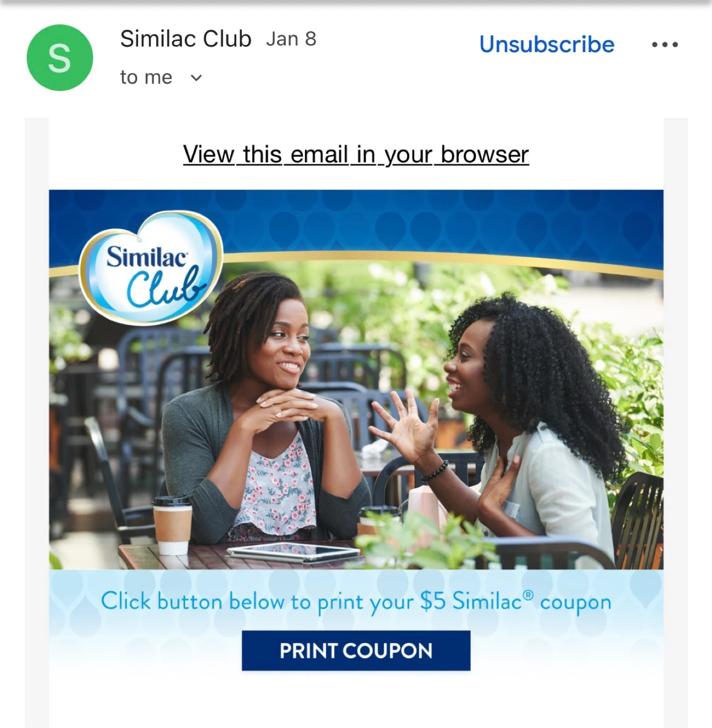Viewport: 712px width, 728px height.
Task: Open the three-dot more options menu
Action: (x=664, y=45)
